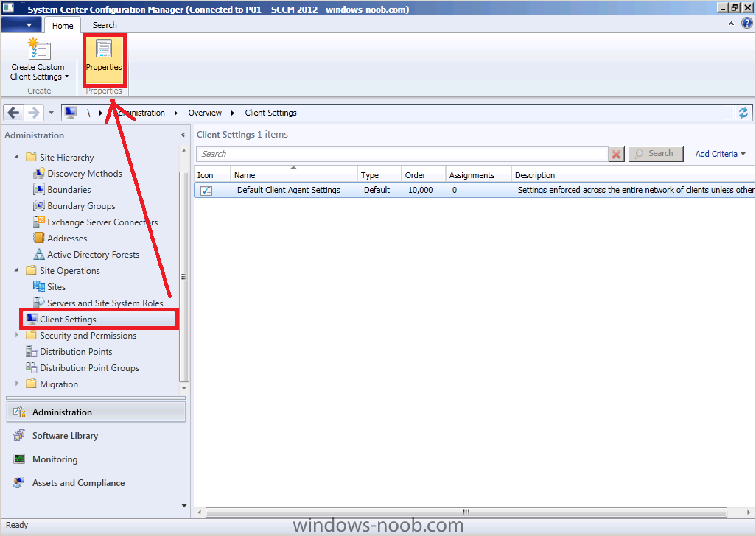Click the Default Client Agent Settings row icon
Image resolution: width=756 pixels, height=536 pixels.
click(206, 190)
